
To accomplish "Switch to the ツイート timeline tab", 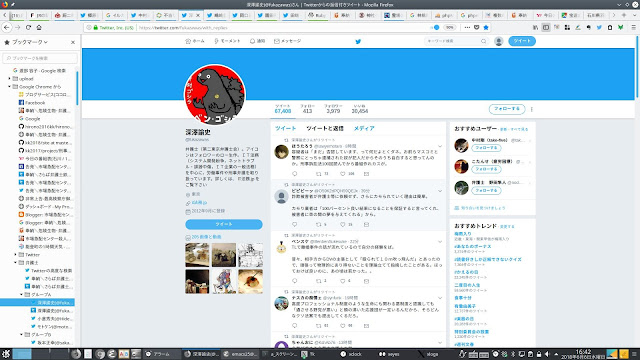I will pyautogui.click(x=285, y=128).
